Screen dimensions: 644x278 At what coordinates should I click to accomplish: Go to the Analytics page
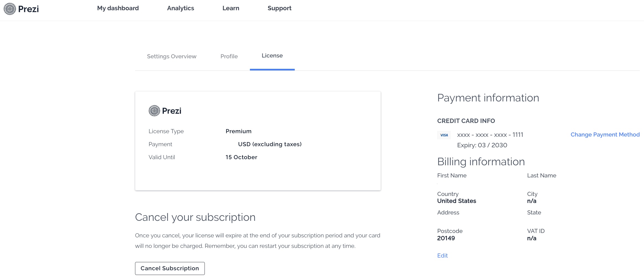(x=180, y=8)
